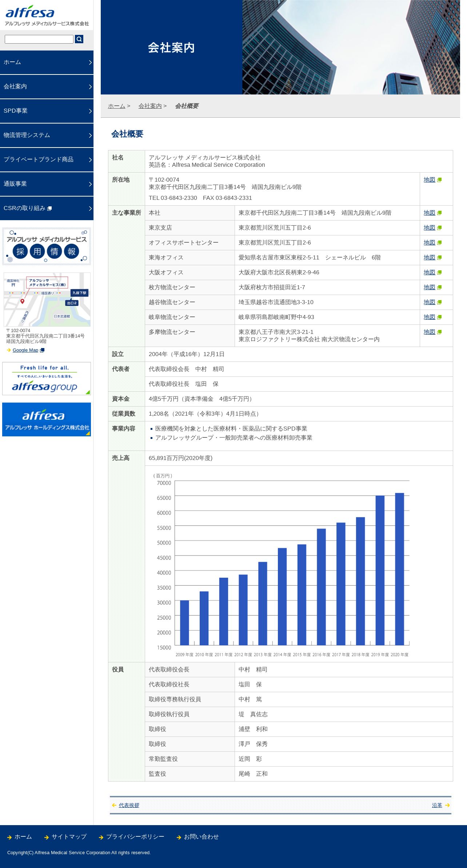Expand the 物流管理システム chevron
The width and height of the screenshot is (467, 868).
pyautogui.click(x=90, y=136)
